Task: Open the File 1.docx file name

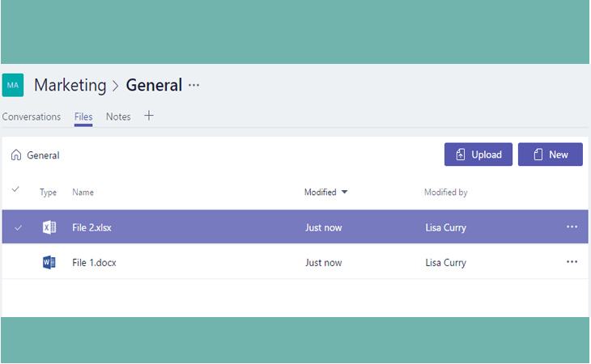Action: (x=94, y=262)
